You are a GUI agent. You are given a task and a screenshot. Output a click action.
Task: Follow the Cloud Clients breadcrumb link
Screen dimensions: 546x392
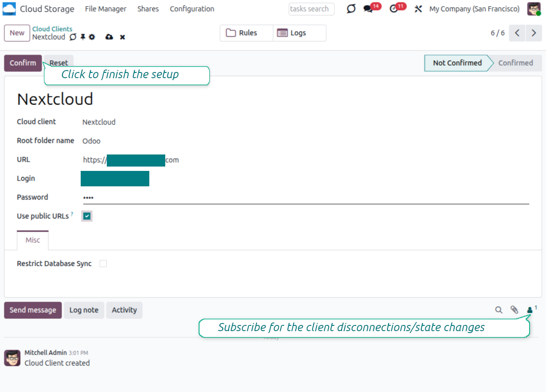click(52, 29)
